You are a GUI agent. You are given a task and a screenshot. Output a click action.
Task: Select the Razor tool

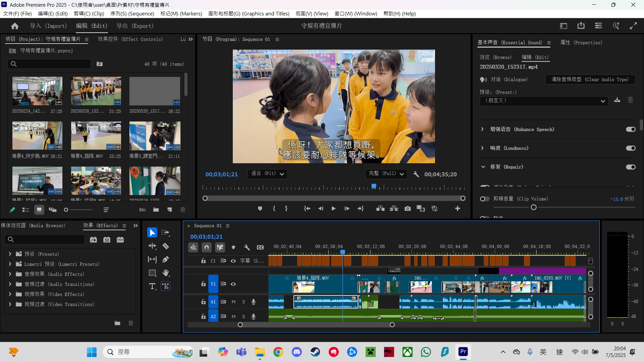[x=166, y=246]
